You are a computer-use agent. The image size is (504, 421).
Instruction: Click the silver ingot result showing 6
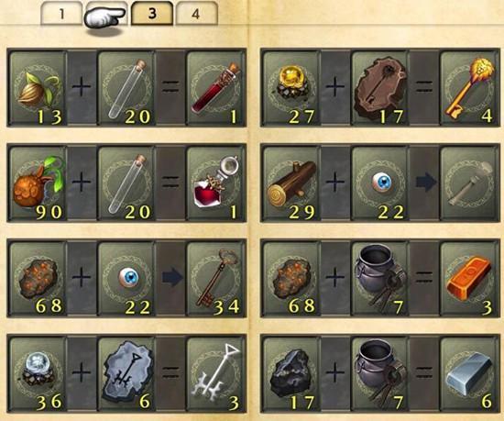pyautogui.click(x=468, y=373)
